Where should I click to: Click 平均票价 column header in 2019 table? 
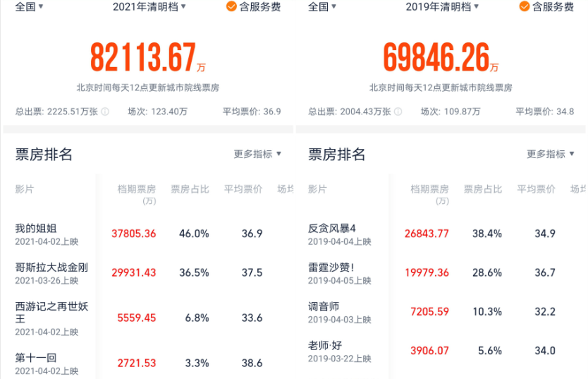536,189
